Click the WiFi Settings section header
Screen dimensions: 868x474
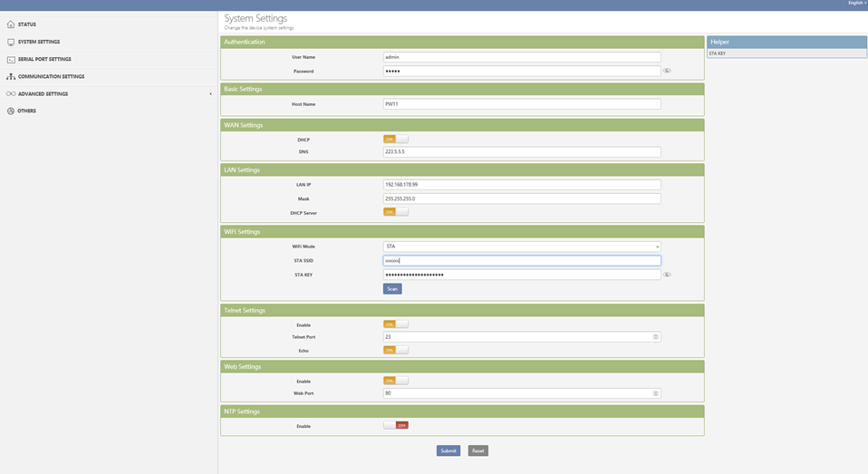[x=462, y=231]
